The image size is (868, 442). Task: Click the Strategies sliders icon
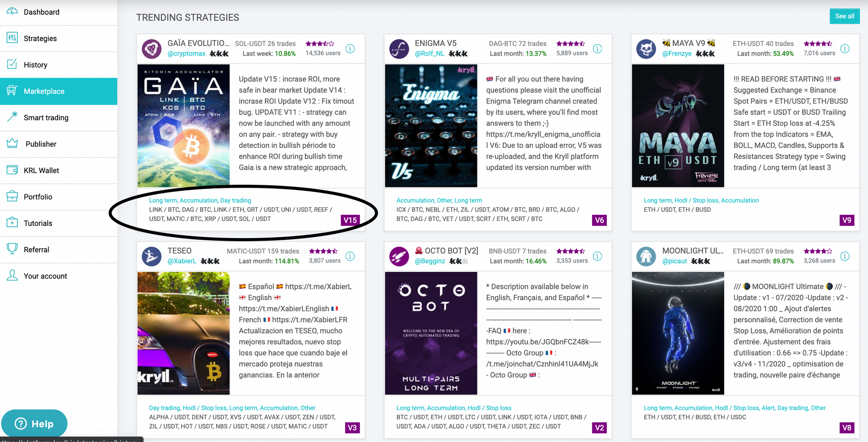[12, 38]
